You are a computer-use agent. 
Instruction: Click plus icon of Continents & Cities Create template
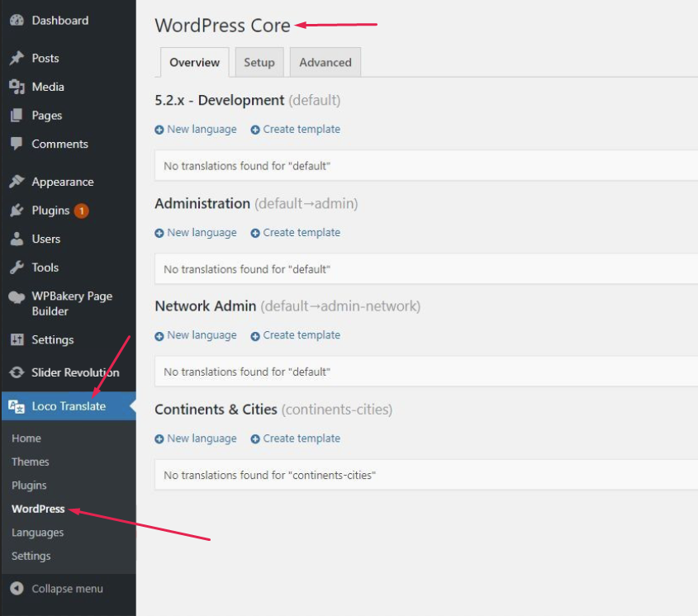[x=255, y=438]
